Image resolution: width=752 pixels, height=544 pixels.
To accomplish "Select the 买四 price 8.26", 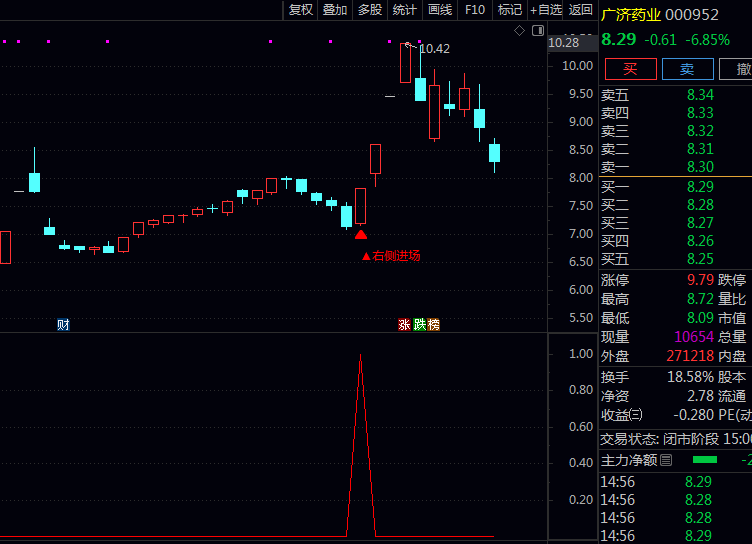I will point(700,241).
